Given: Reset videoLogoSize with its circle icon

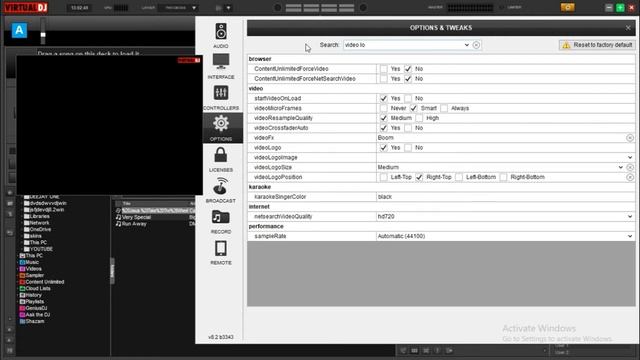Looking at the screenshot, I should 630,167.
